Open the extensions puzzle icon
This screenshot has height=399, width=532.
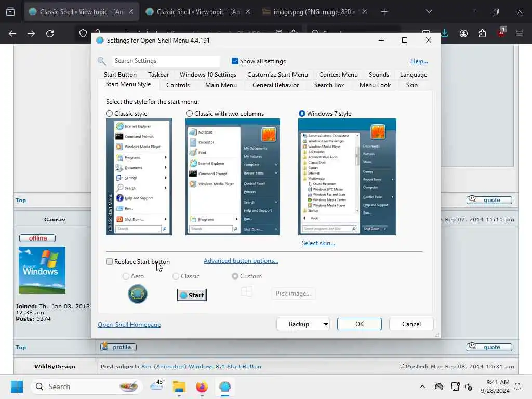pos(482,34)
